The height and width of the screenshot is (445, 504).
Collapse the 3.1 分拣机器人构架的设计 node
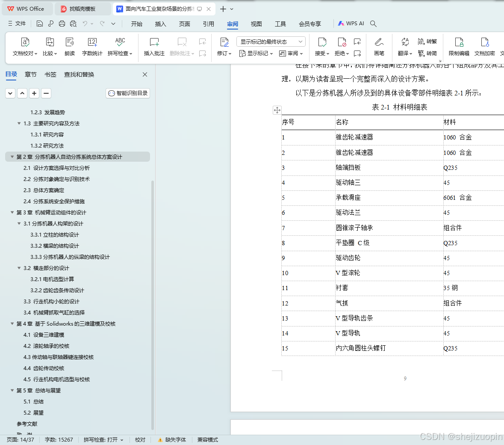(19, 224)
